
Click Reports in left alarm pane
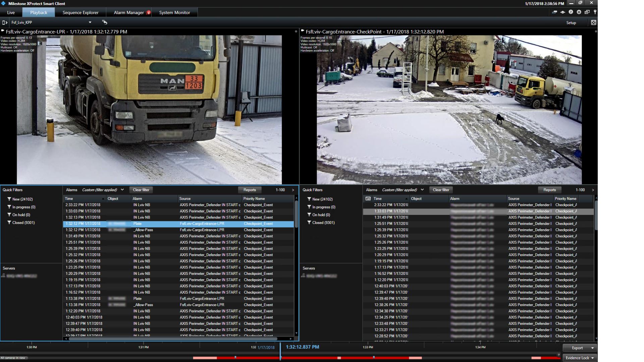(x=250, y=190)
